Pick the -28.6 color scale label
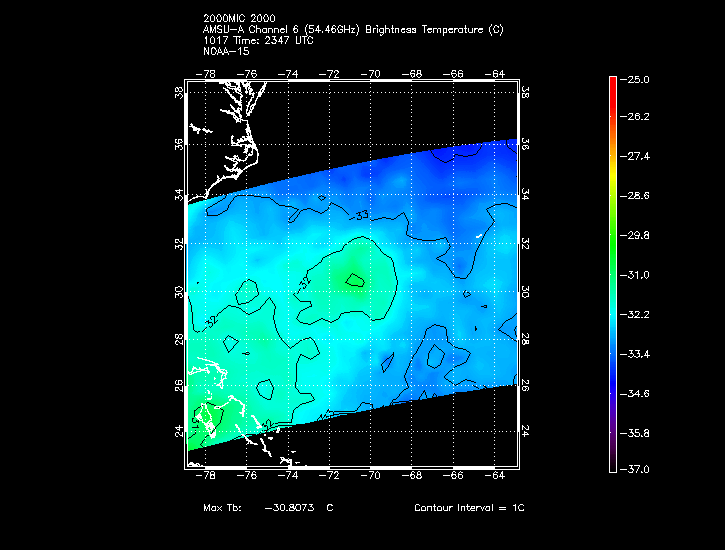 [635, 196]
